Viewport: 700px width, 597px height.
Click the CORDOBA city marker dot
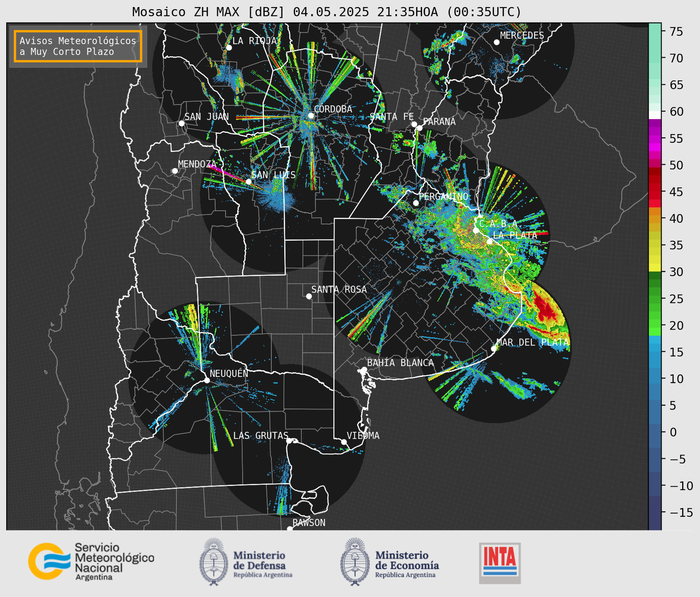(x=311, y=115)
